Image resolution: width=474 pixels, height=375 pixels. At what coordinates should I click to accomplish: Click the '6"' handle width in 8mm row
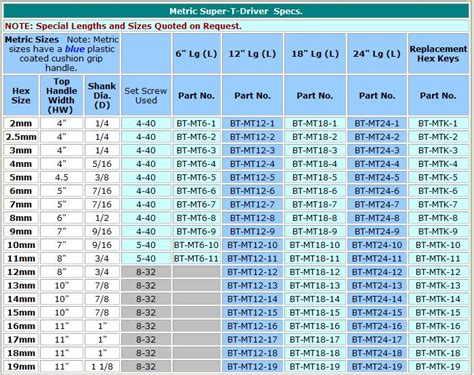point(61,218)
